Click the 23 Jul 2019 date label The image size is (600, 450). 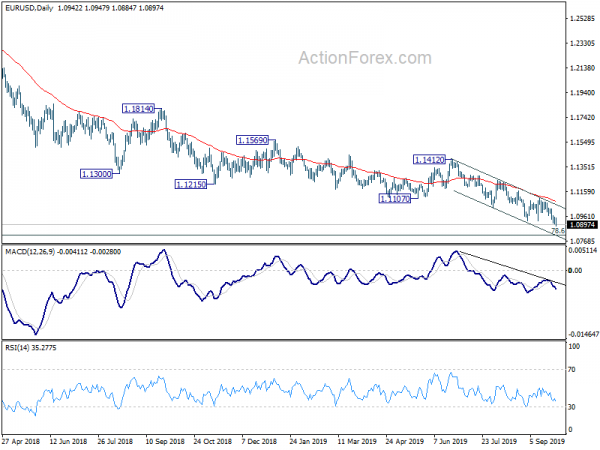pyautogui.click(x=499, y=441)
